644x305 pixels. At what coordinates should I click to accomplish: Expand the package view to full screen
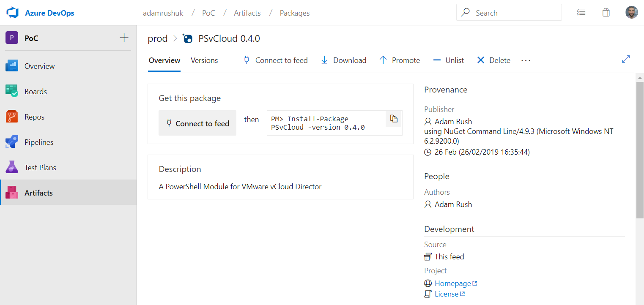626,59
